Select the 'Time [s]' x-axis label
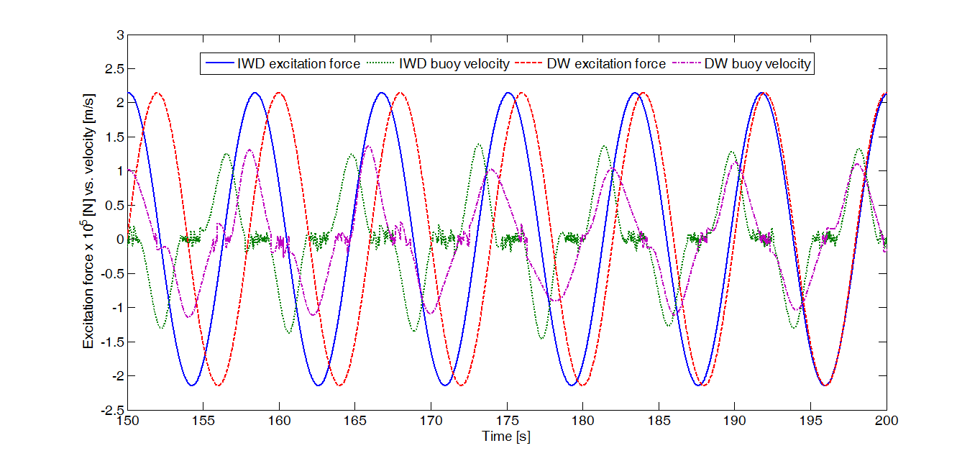 pos(506,437)
